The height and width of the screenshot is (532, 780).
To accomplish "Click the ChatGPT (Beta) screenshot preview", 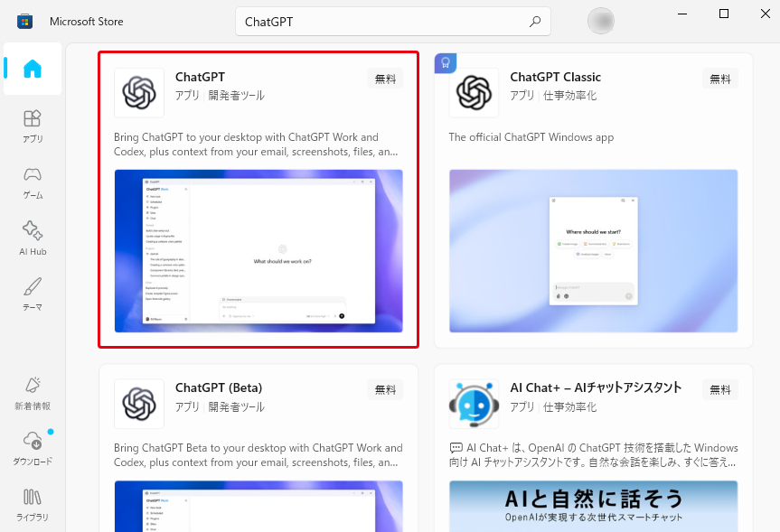I will click(x=258, y=506).
